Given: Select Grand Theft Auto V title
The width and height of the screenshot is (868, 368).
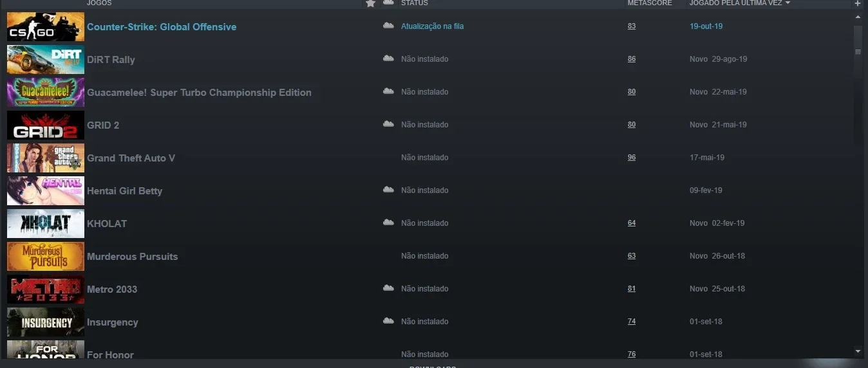Looking at the screenshot, I should pos(131,158).
